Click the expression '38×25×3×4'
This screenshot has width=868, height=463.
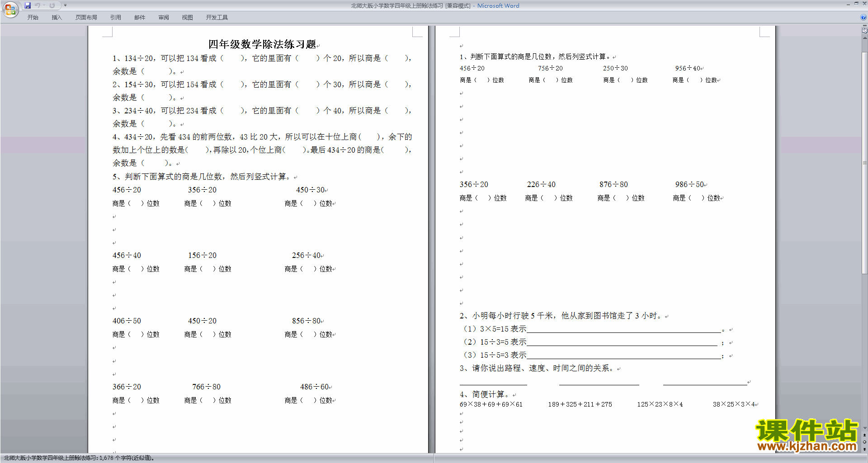(x=734, y=404)
